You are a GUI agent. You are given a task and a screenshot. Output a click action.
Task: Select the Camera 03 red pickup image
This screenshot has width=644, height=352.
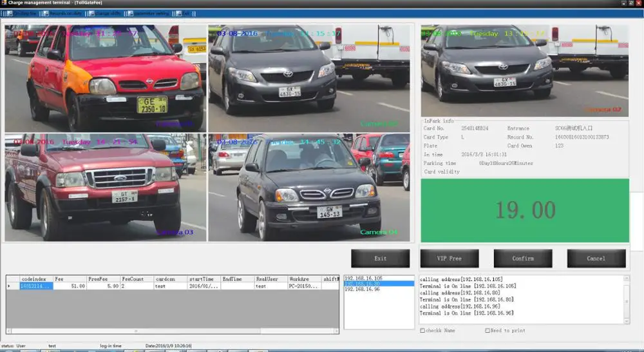tap(105, 188)
